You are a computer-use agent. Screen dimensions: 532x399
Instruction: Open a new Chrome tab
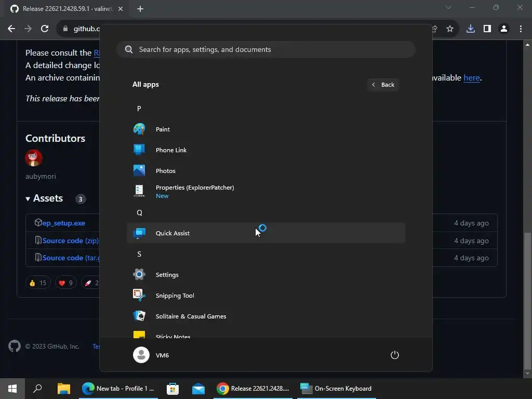[140, 9]
